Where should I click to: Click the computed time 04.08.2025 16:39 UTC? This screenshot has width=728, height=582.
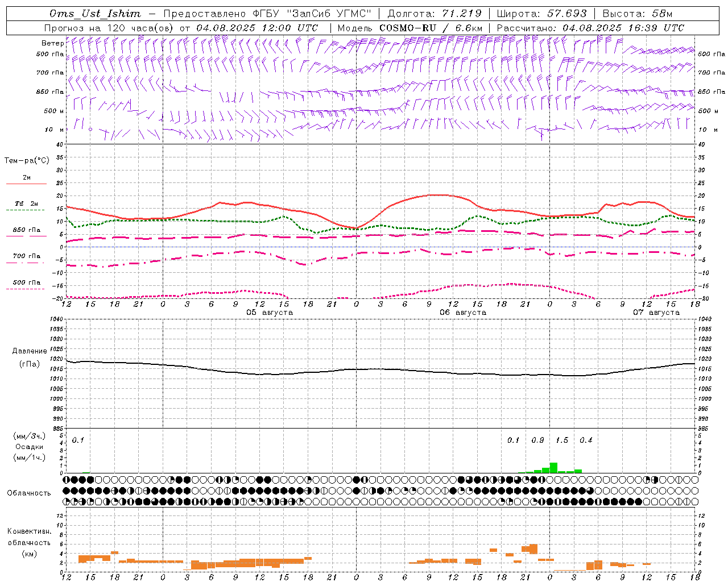[x=623, y=28]
